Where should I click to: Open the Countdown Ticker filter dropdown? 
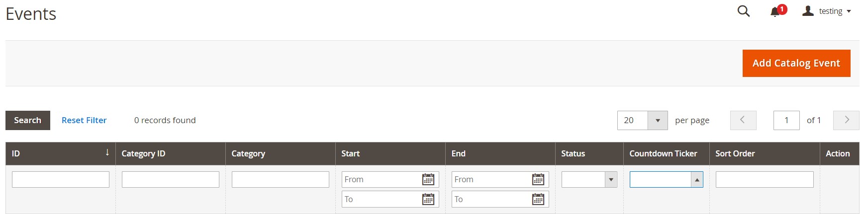coord(666,179)
